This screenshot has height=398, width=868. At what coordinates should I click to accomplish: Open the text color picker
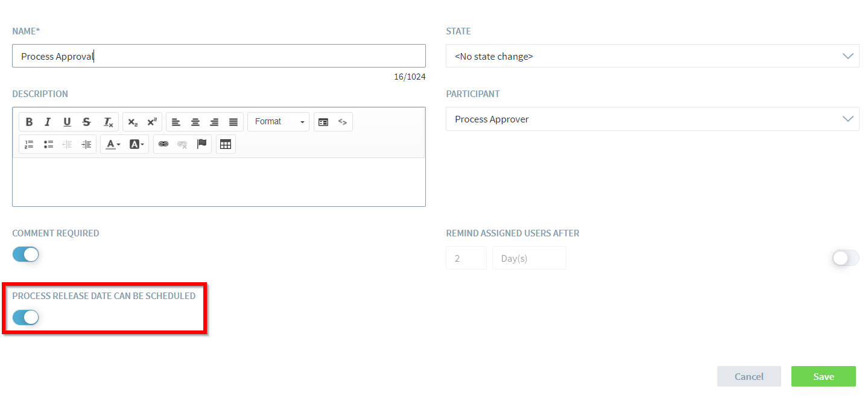tap(112, 144)
